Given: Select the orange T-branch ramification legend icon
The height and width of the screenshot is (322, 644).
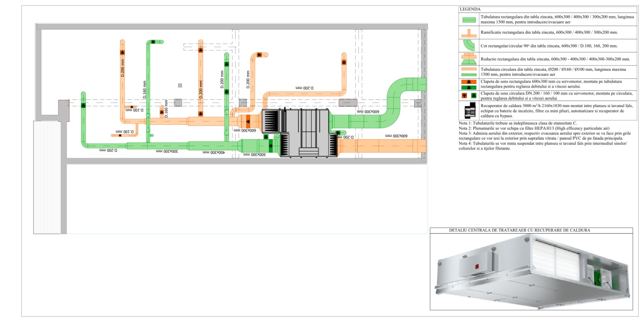Looking at the screenshot, I should [x=469, y=33].
